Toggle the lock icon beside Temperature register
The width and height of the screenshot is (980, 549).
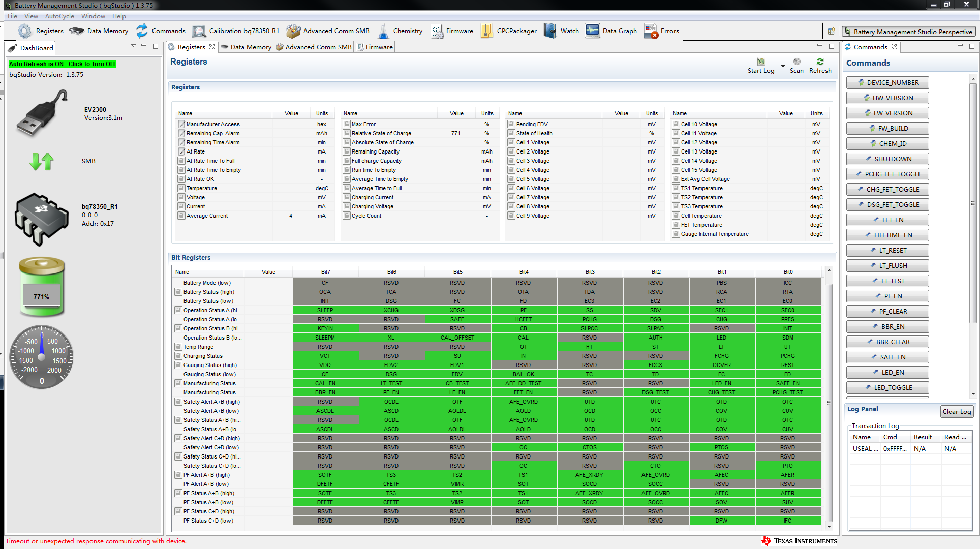tap(181, 188)
